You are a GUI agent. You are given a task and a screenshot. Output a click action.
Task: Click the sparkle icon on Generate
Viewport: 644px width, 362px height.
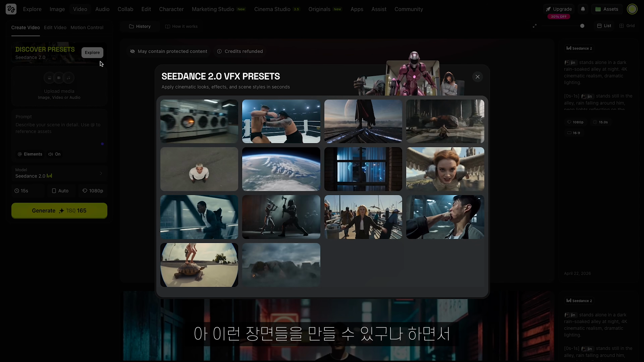pos(61,211)
